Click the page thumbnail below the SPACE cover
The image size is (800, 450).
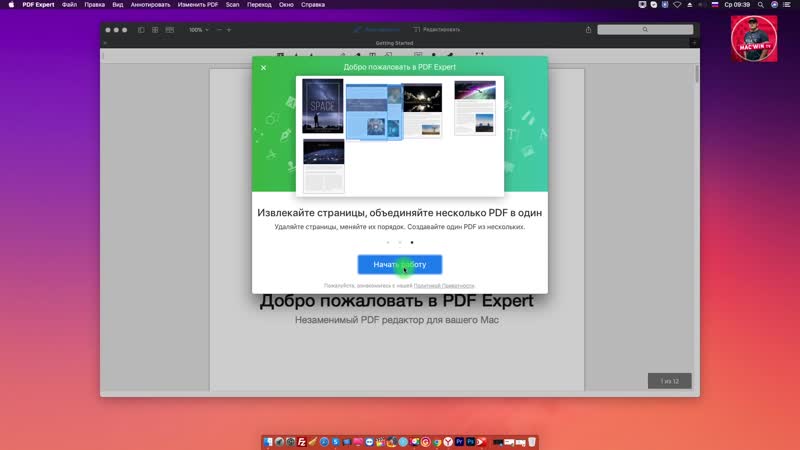(323, 166)
